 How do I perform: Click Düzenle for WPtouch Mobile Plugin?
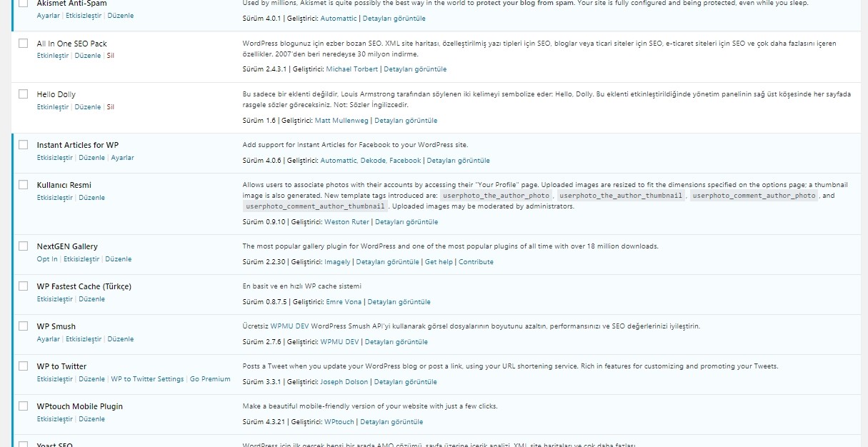(x=92, y=419)
